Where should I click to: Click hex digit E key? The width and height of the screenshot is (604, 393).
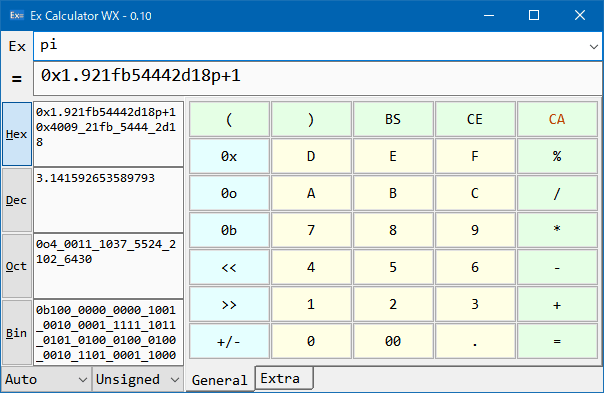(x=393, y=156)
